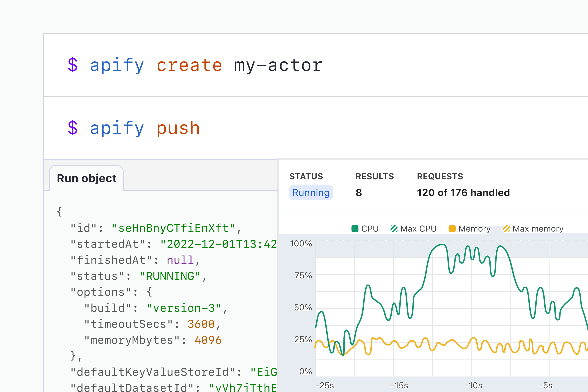This screenshot has width=588, height=392.
Task: Click the "options" key in JSON
Action: pos(101,292)
